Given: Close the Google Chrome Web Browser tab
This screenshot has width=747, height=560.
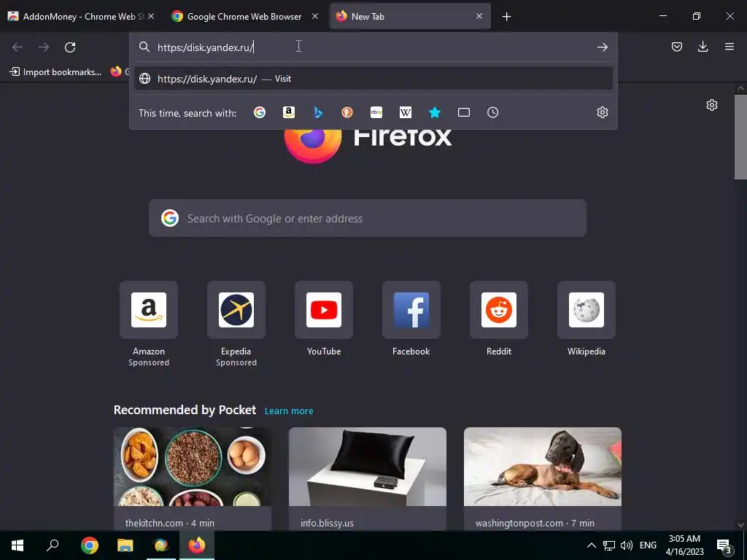Looking at the screenshot, I should 315,16.
